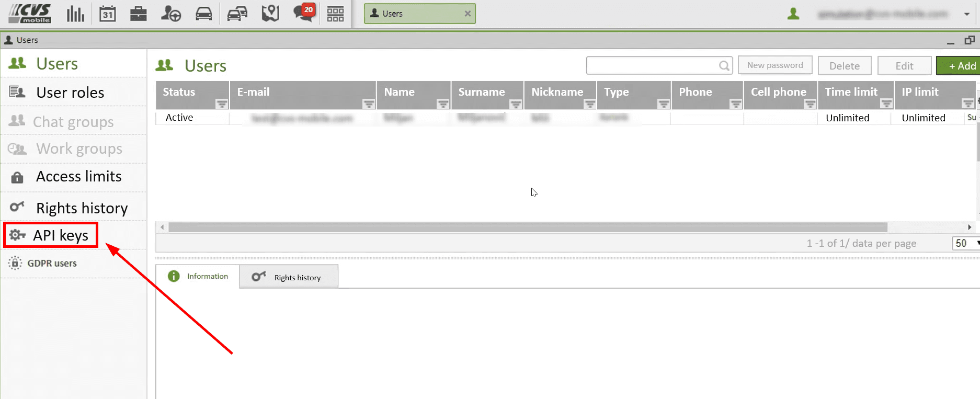Switch to the Rights history tab below table
The width and height of the screenshot is (980, 399).
click(x=289, y=277)
